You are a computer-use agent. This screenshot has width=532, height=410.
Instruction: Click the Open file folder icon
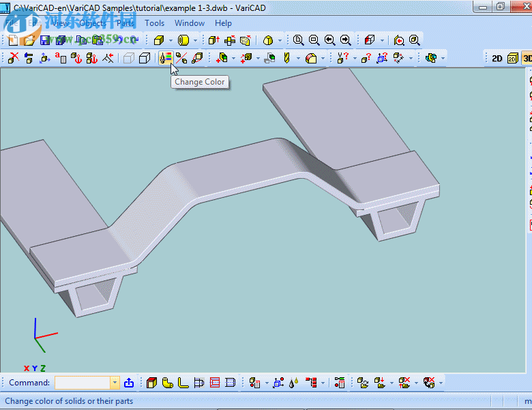29,40
